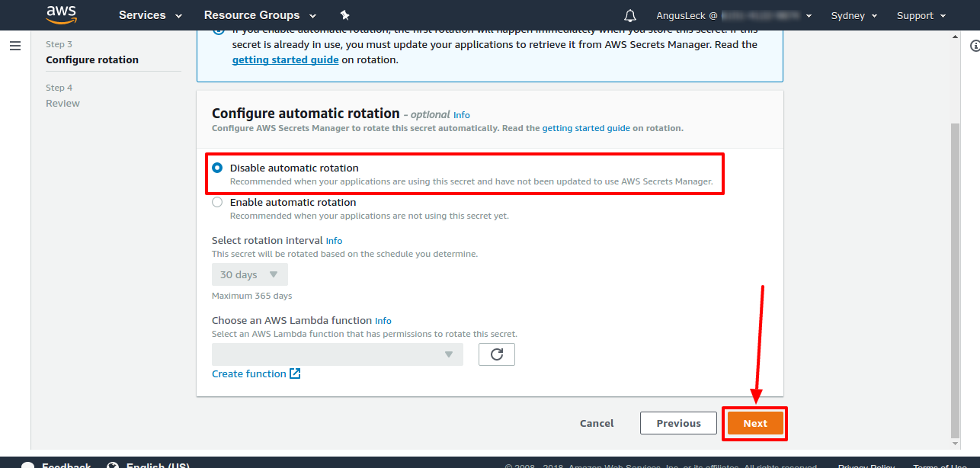Click the orange Next button
980x468 pixels.
pyautogui.click(x=755, y=423)
